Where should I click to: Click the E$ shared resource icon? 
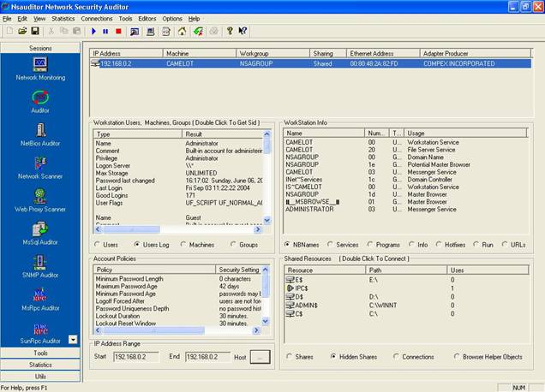point(290,280)
